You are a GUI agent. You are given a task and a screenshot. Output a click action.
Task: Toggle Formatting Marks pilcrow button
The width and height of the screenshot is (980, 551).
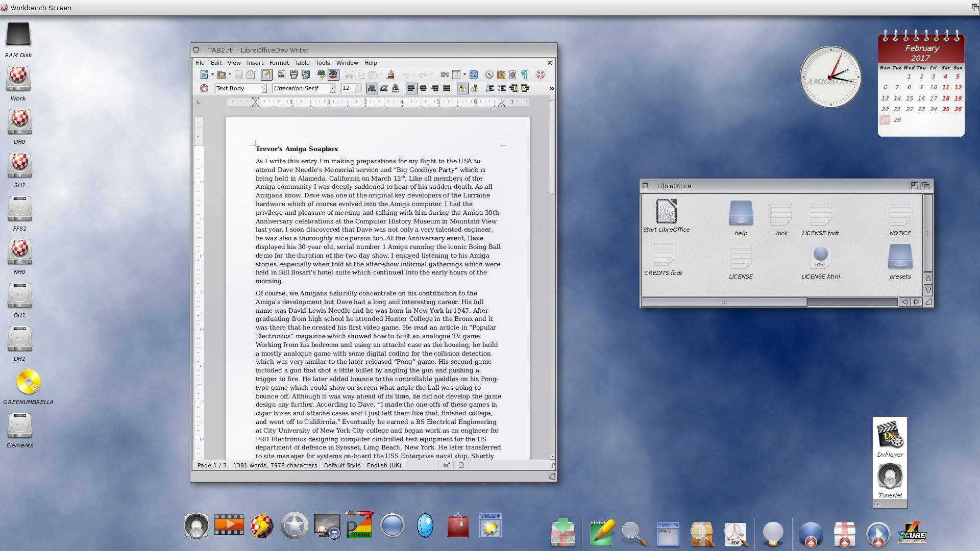524,74
